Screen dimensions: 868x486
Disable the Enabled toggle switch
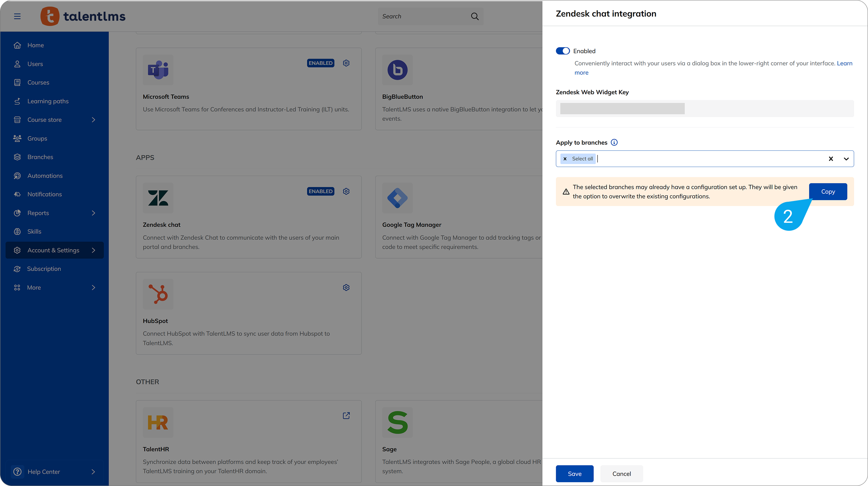click(563, 51)
